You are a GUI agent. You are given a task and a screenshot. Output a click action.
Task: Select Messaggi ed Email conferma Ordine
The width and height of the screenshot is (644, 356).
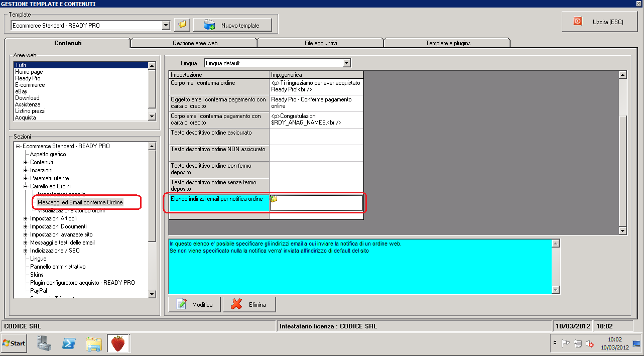click(80, 202)
